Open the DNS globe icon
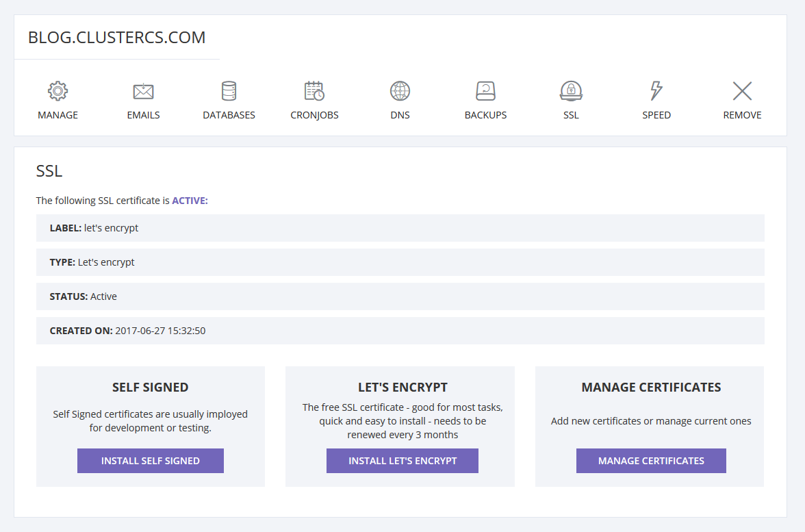 (400, 91)
